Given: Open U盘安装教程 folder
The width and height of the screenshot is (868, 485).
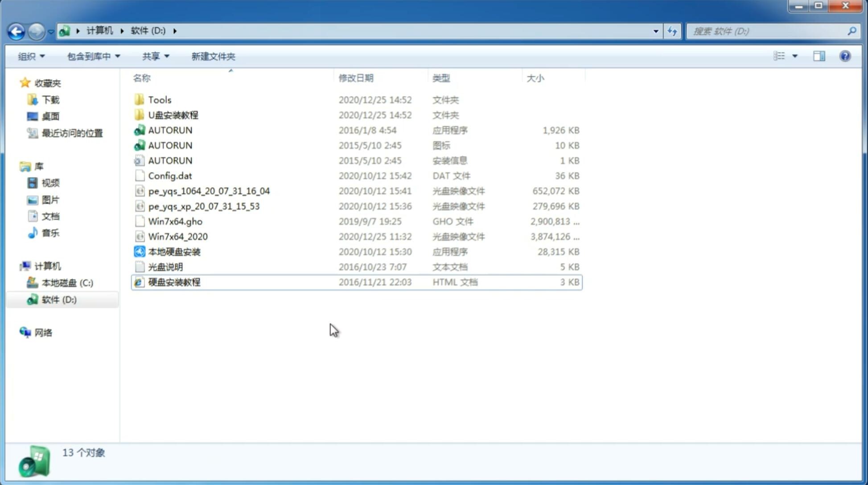Looking at the screenshot, I should click(173, 115).
